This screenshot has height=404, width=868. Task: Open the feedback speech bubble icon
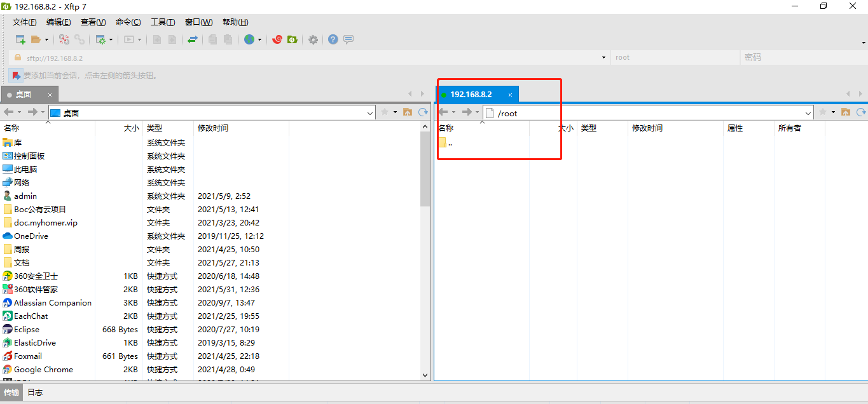click(348, 39)
